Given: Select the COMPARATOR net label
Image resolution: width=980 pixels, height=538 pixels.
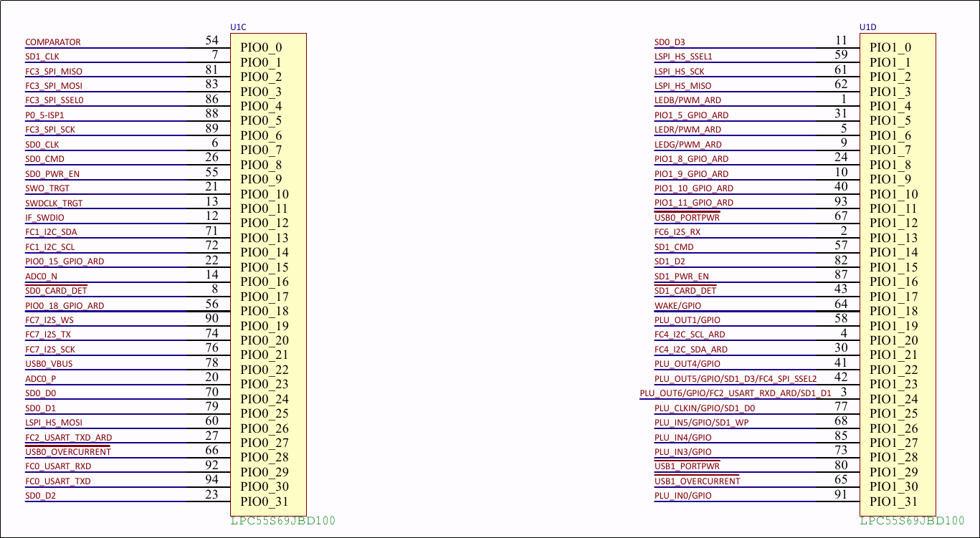Looking at the screenshot, I should pos(53,42).
